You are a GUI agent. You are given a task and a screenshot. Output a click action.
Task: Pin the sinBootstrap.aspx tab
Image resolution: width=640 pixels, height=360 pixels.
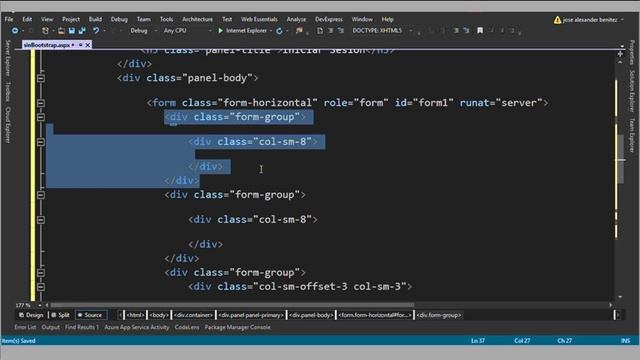tap(81, 45)
